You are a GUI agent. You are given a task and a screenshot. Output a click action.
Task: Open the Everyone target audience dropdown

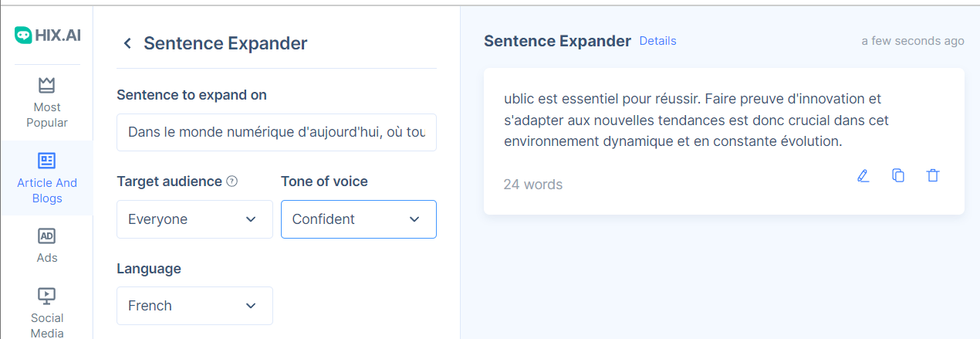(x=194, y=219)
